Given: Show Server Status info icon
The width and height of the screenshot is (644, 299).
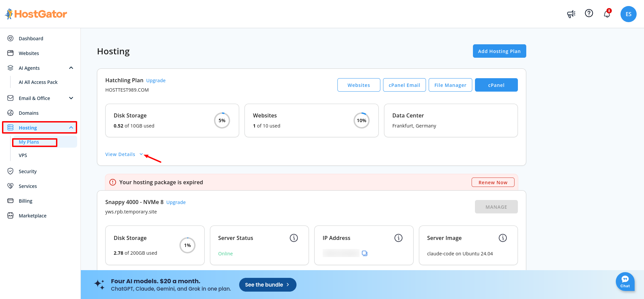Looking at the screenshot, I should point(294,238).
